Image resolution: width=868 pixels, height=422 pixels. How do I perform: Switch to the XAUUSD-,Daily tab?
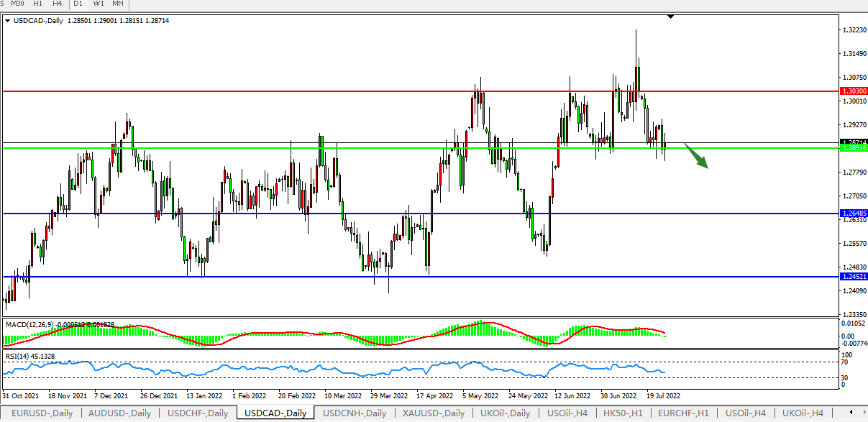[434, 413]
